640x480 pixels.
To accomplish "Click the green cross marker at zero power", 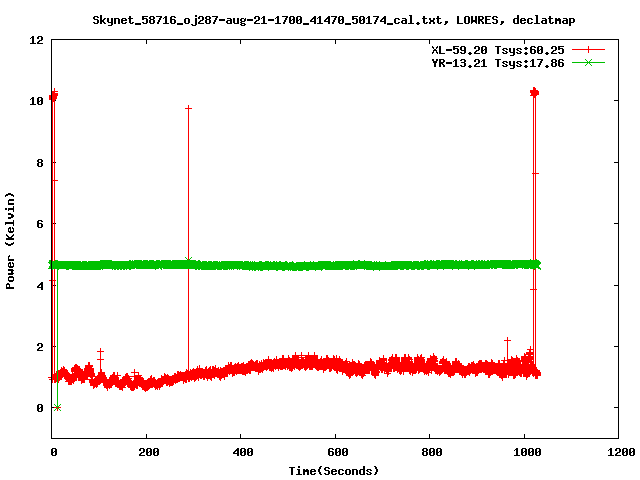I will click(x=58, y=407).
